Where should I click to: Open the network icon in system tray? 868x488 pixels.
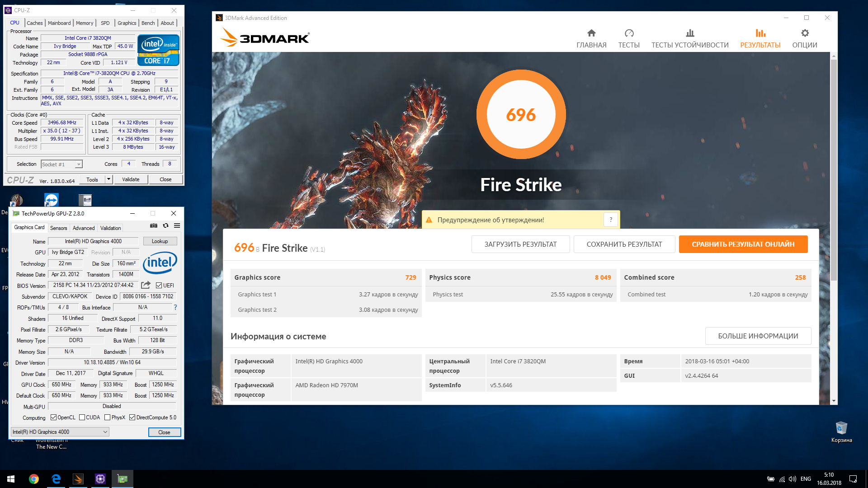point(782,479)
